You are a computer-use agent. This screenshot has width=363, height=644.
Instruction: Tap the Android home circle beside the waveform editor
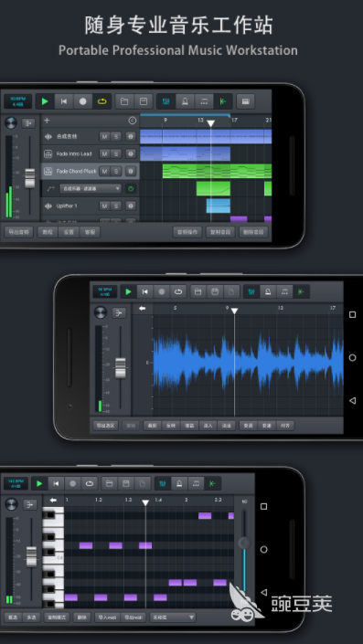pyautogui.click(x=352, y=357)
